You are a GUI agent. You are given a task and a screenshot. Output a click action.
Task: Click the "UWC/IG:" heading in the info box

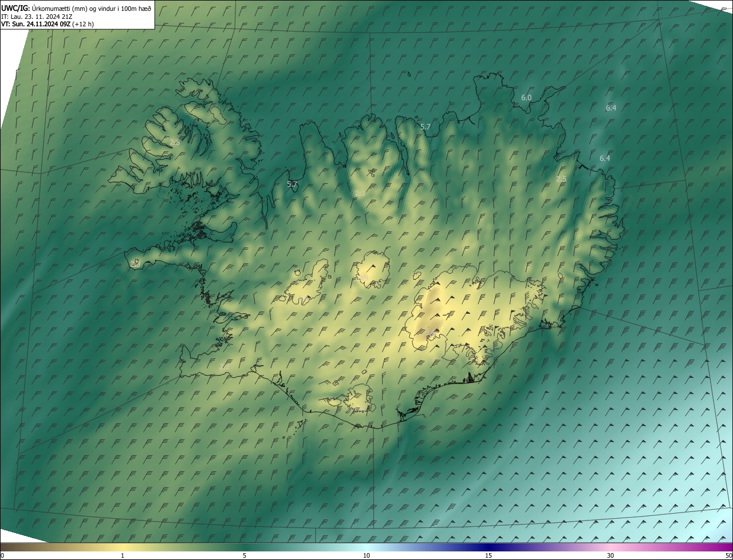click(x=15, y=8)
